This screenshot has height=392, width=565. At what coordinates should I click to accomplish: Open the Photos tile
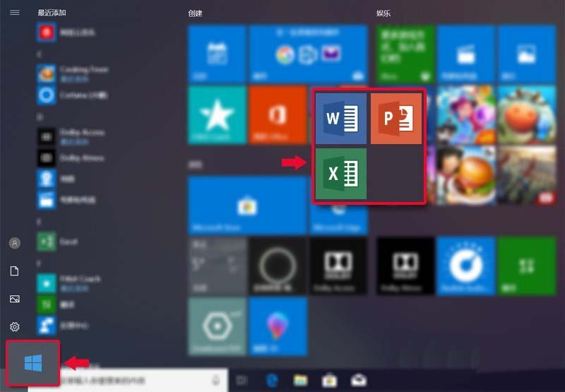click(527, 54)
